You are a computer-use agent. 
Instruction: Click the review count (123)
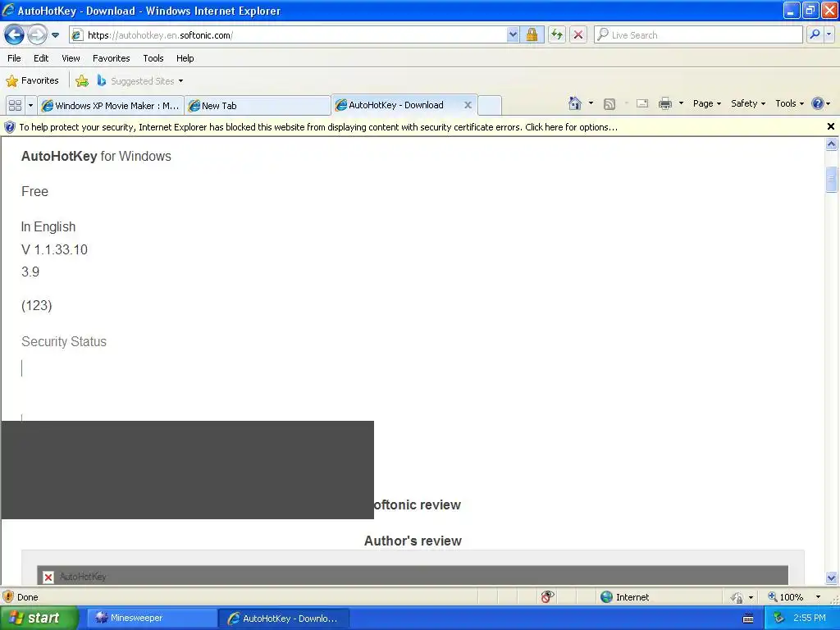click(36, 305)
